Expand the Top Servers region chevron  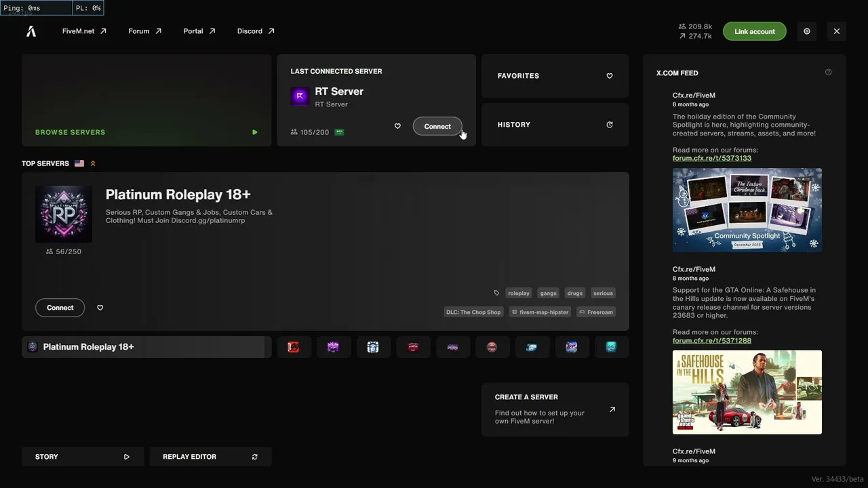click(93, 163)
